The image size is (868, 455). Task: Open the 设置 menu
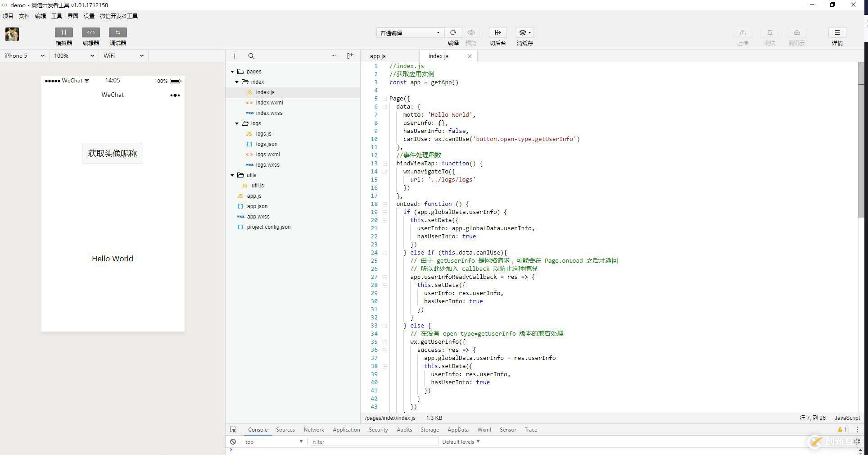coord(89,16)
